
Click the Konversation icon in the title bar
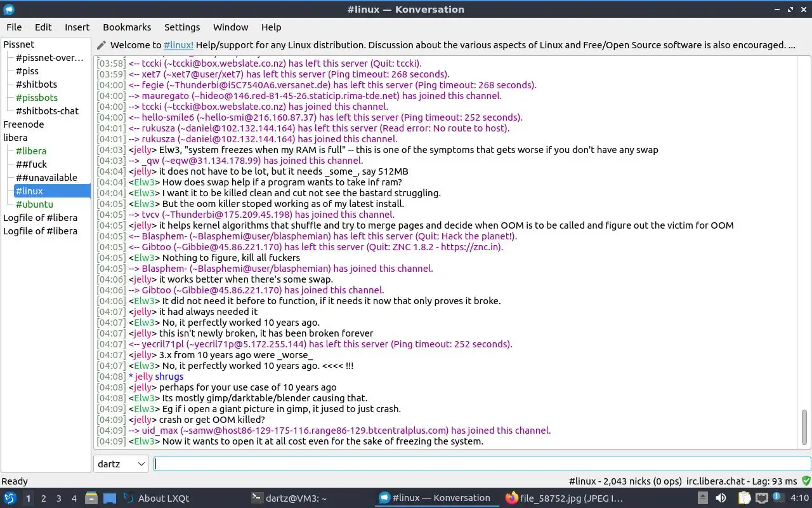9,9
